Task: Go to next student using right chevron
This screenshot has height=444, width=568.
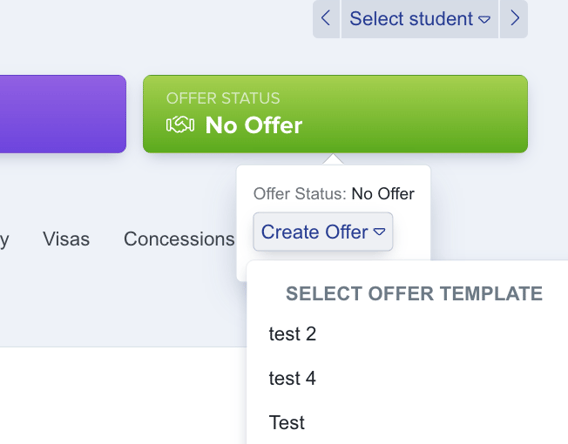Action: click(x=514, y=18)
